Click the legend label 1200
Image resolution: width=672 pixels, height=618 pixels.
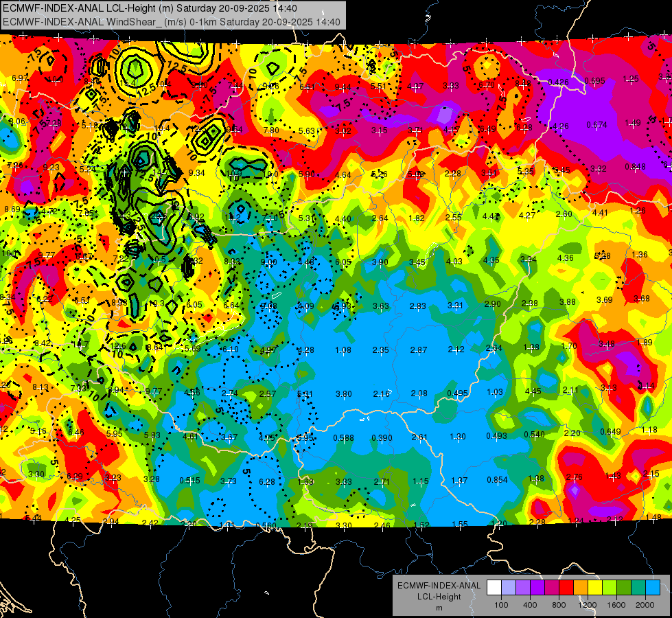[x=588, y=605]
